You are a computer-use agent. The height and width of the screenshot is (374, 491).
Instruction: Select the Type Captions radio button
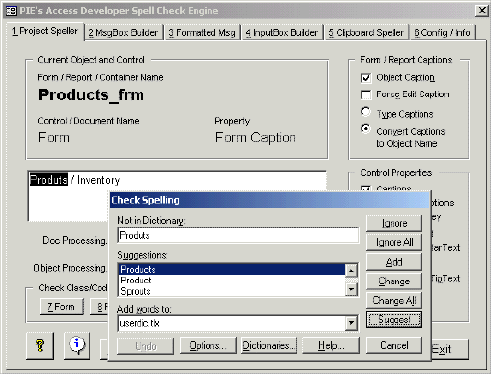coord(366,112)
